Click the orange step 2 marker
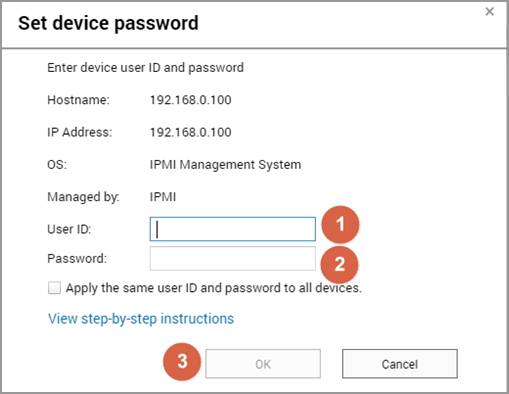The width and height of the screenshot is (509, 394). point(339,264)
